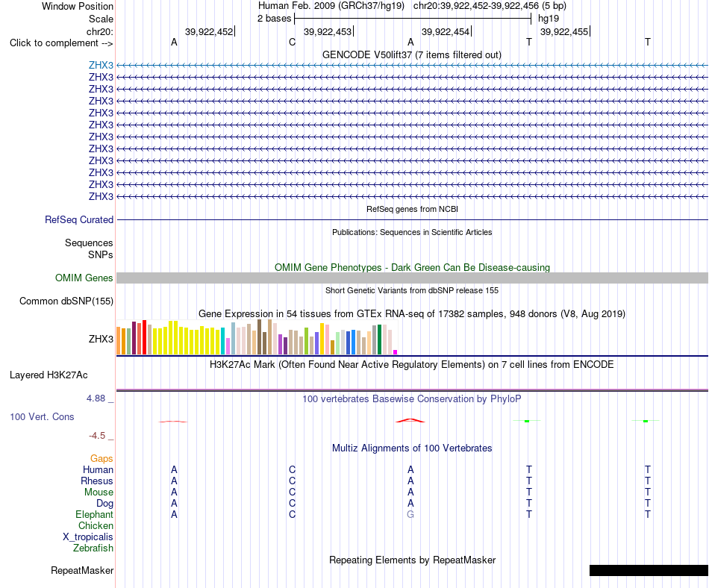Click the 'chr20:' base position label
Viewport: 709px width, 588px height.
pyautogui.click(x=99, y=31)
